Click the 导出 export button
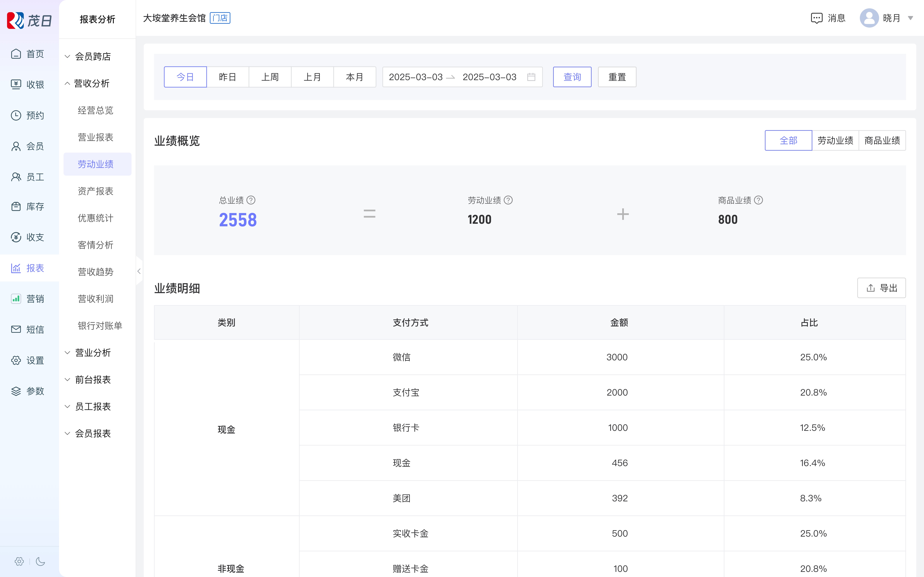 point(881,288)
